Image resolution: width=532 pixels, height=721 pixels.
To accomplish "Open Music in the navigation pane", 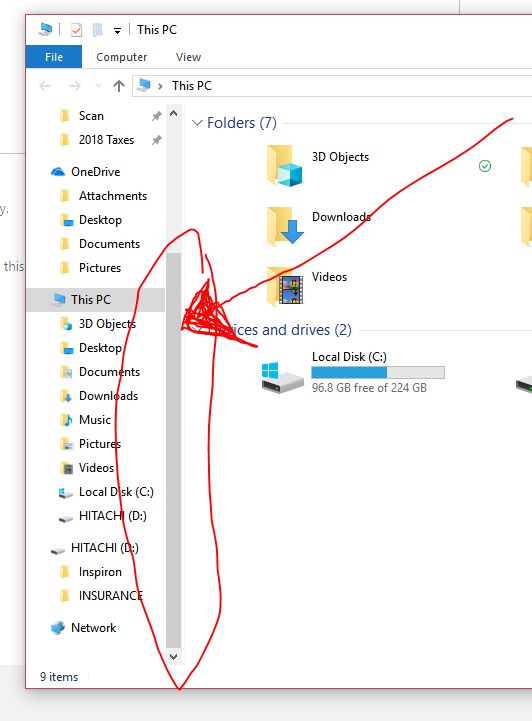I will 95,420.
